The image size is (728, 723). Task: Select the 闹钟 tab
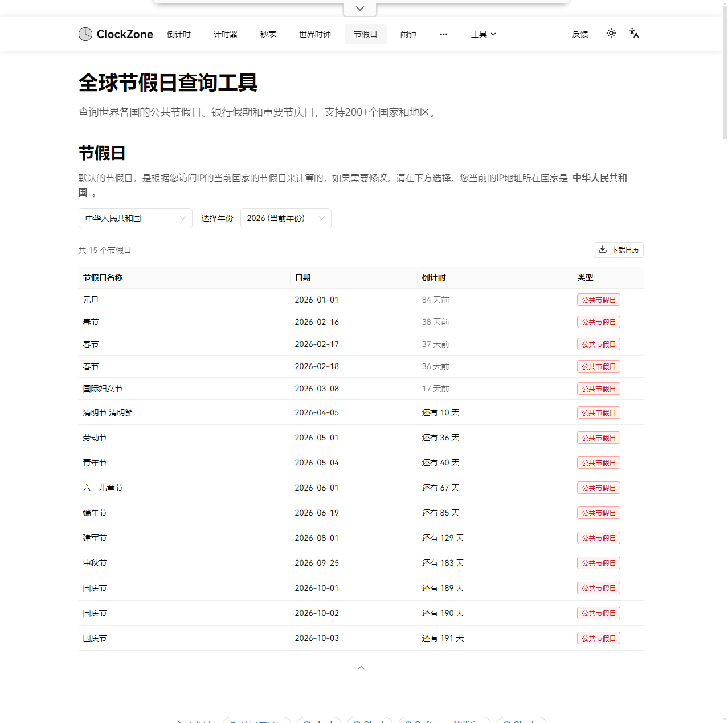point(408,34)
